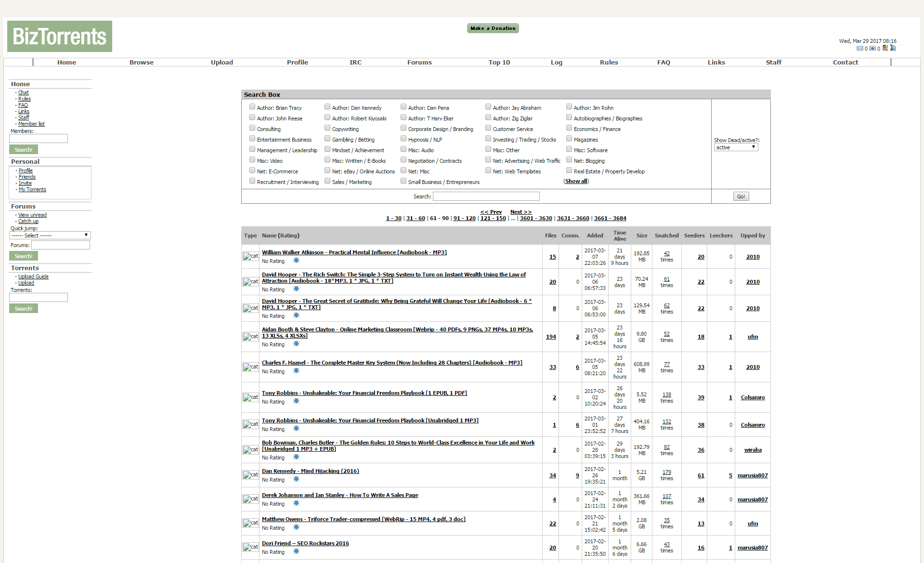Screen dimensions: 924x563
Task: Click the orange user friends icon
Action: click(885, 48)
